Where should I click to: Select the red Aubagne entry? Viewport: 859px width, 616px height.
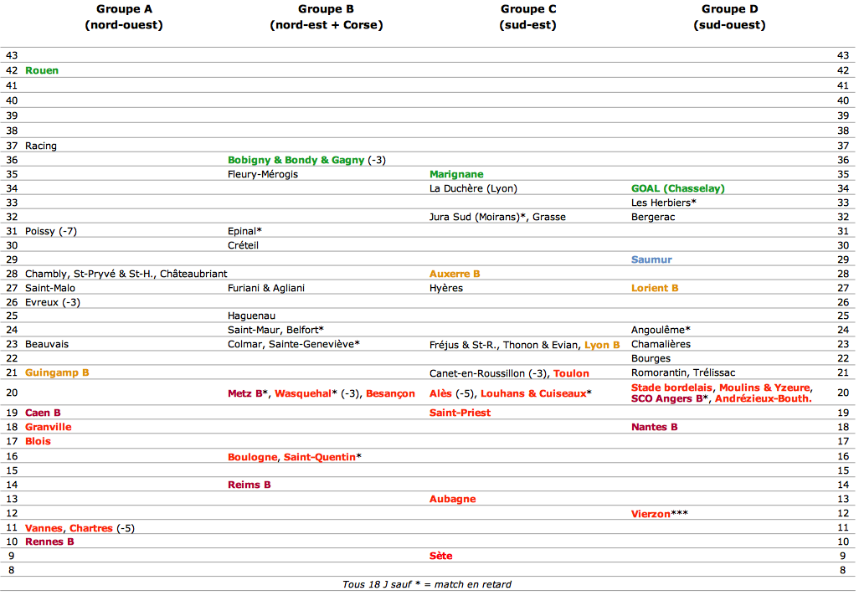452,499
